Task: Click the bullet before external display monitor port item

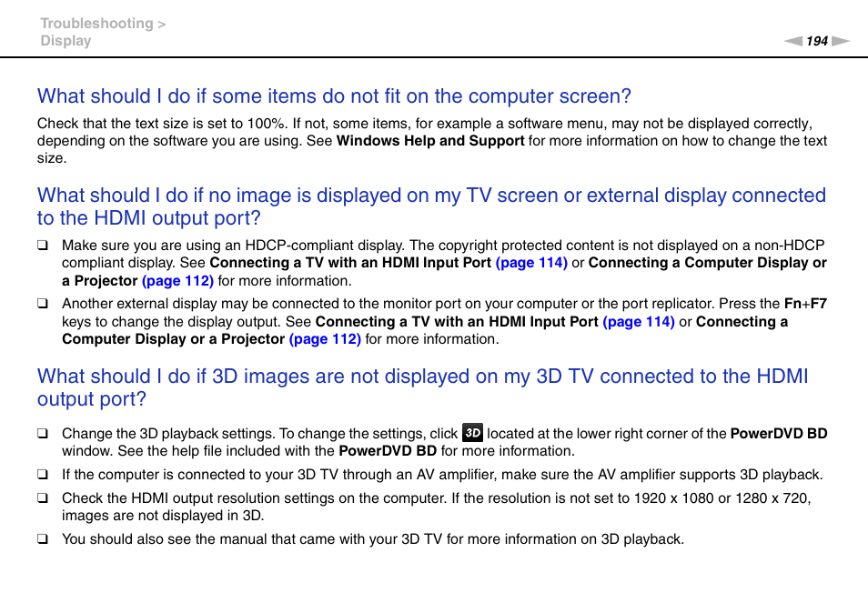Action: [x=42, y=303]
